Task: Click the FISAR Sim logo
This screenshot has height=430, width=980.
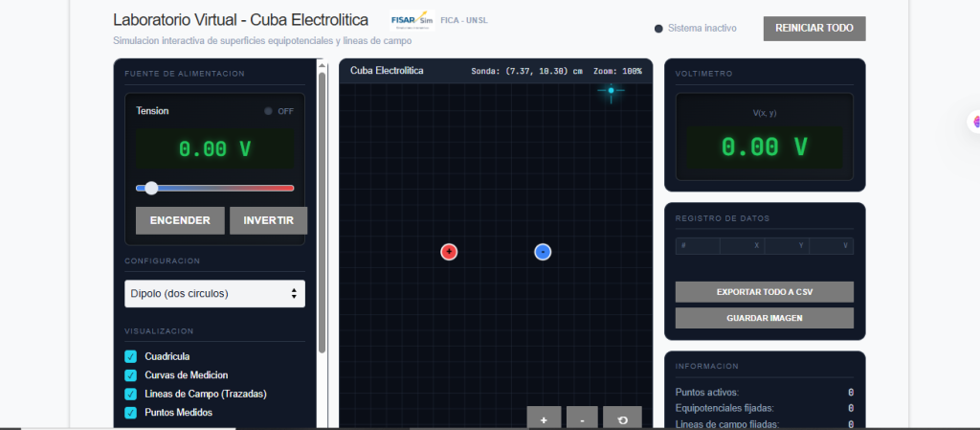Action: pyautogui.click(x=412, y=21)
